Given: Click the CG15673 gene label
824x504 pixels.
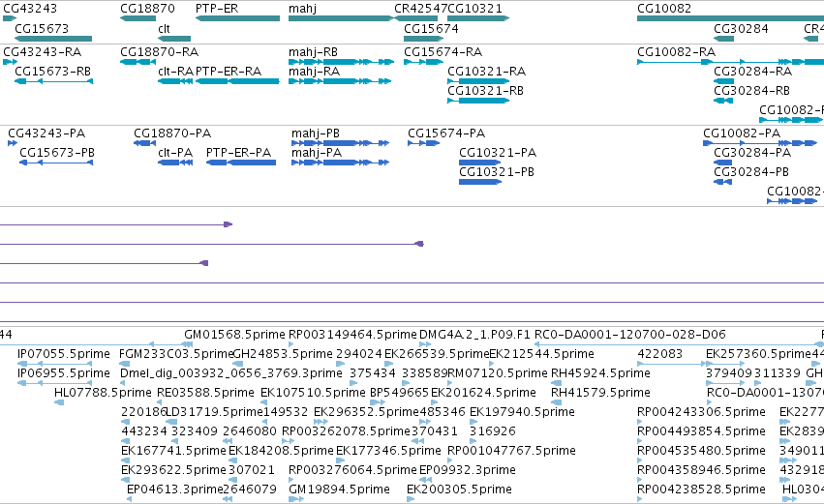Looking at the screenshot, I should pos(42,28).
